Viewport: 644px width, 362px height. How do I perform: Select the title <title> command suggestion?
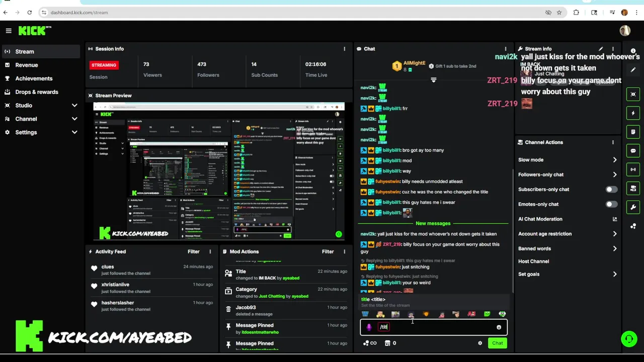[434, 302]
